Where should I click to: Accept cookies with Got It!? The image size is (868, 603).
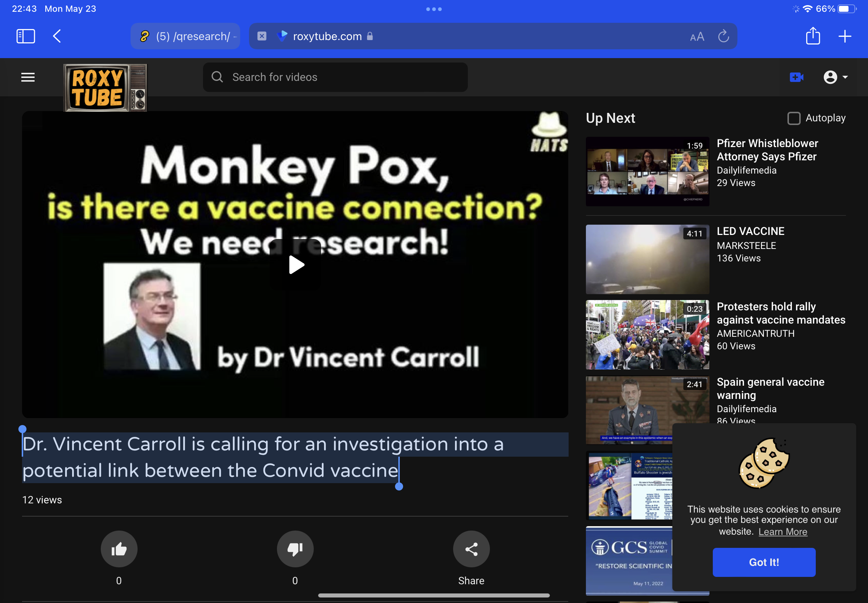coord(764,562)
